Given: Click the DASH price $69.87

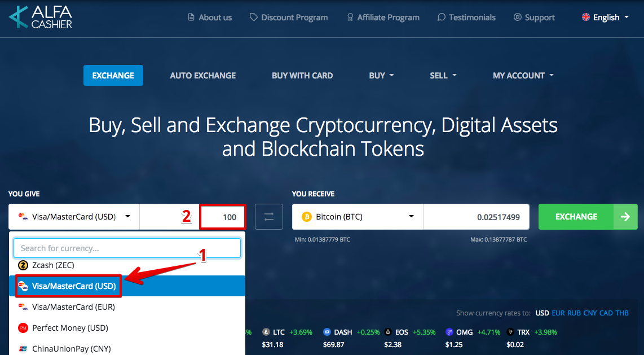Looking at the screenshot, I should click(333, 345).
